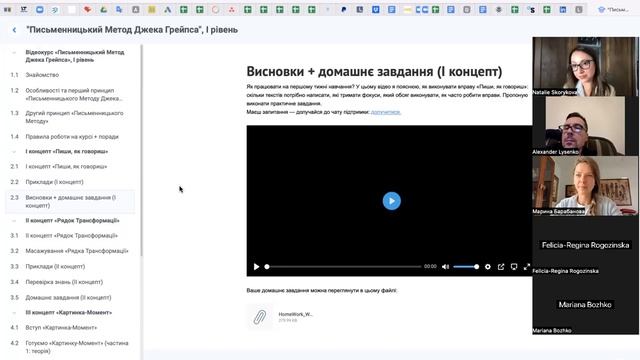Viewport: 640px width, 360px height.
Task: Select Mariana Bozhko's participant tile
Action: [585, 305]
